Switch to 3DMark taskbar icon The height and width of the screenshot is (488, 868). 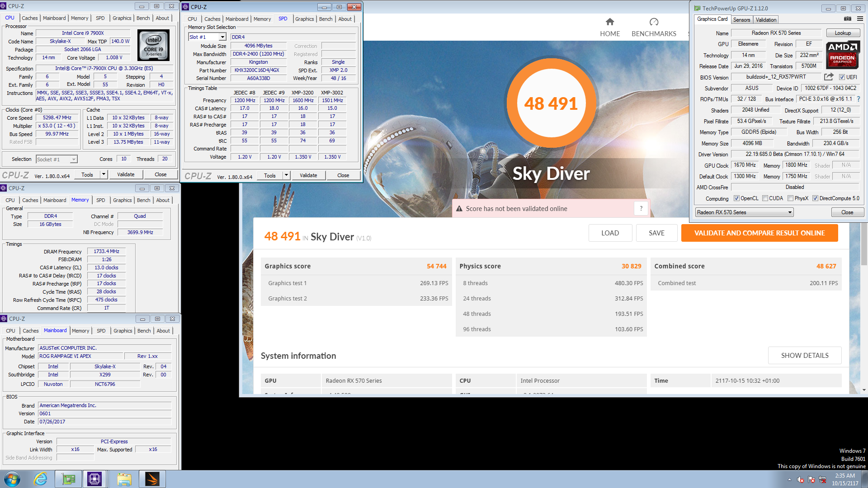coord(152,479)
